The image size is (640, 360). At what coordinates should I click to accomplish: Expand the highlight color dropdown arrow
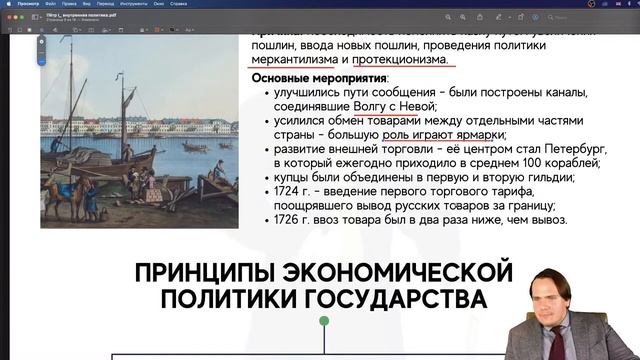coord(509,18)
